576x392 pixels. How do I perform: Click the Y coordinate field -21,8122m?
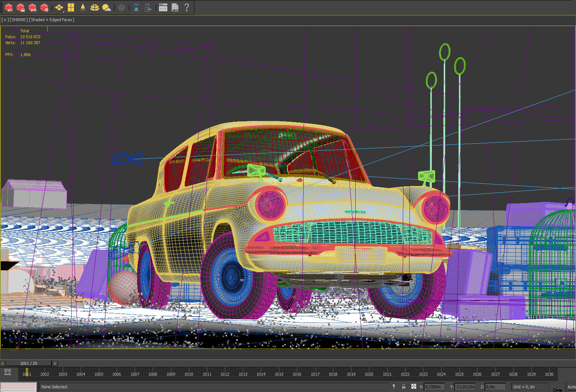coord(465,387)
